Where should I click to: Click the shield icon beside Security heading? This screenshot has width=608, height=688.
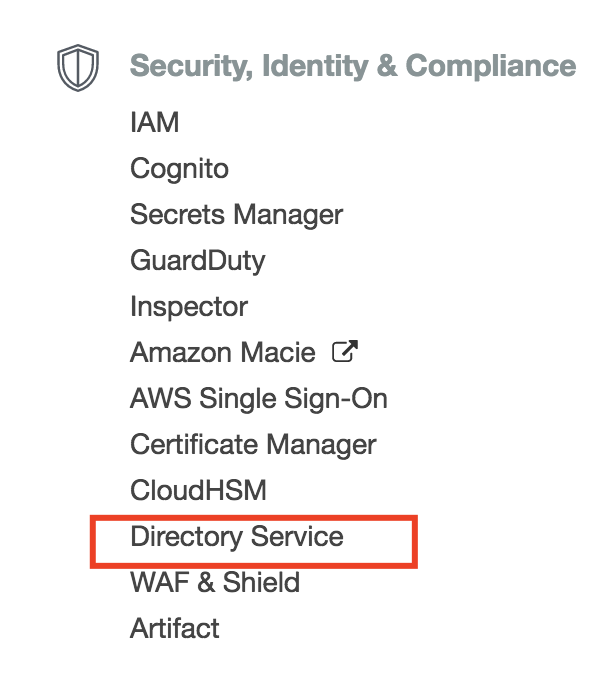(x=77, y=67)
